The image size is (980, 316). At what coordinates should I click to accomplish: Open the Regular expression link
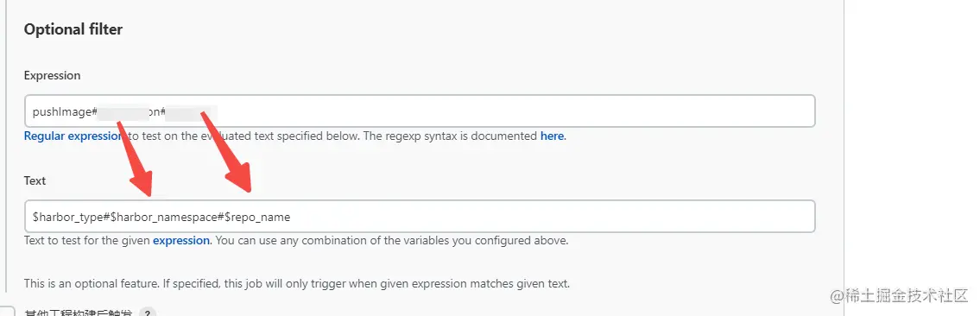click(73, 136)
